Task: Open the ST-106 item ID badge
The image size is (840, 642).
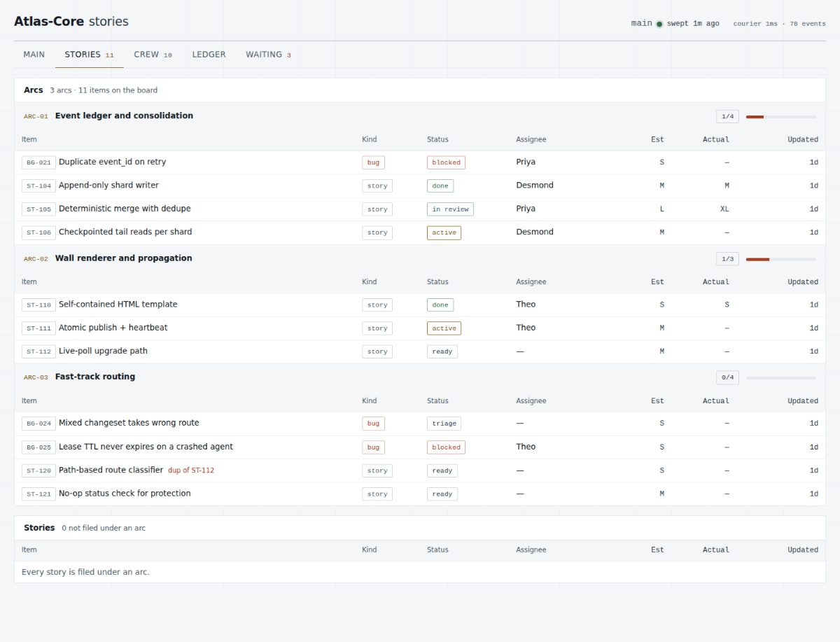Action: (38, 232)
